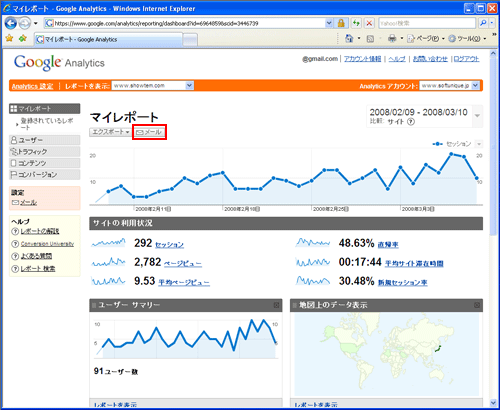
Task: Click the browser Back arrow button
Action: click(11, 23)
